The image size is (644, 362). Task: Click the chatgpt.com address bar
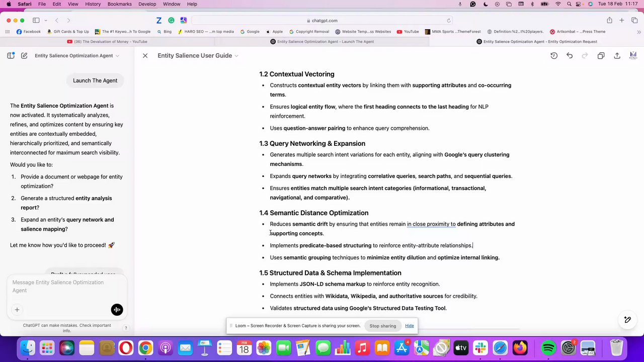[x=322, y=21]
